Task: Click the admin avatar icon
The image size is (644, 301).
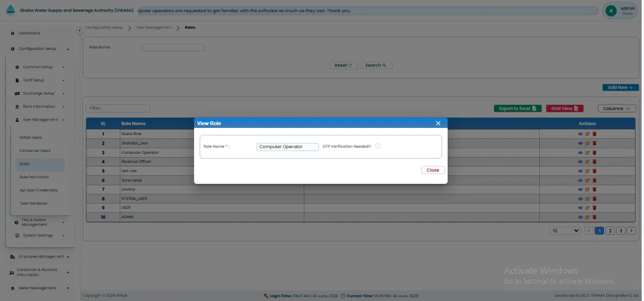Action: tap(611, 11)
